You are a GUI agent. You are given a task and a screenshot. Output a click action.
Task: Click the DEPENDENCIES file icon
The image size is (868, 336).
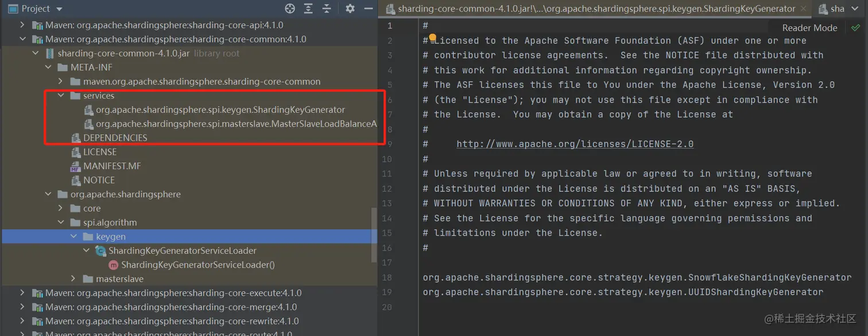click(75, 138)
